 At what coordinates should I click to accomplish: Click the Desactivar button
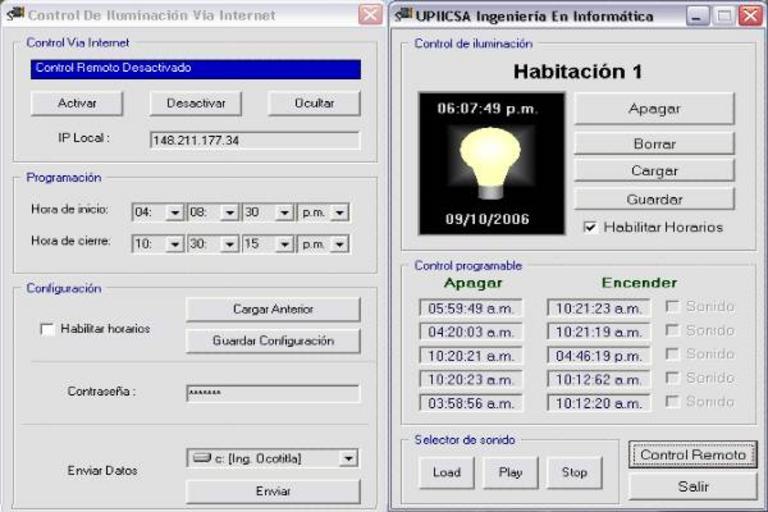(196, 103)
